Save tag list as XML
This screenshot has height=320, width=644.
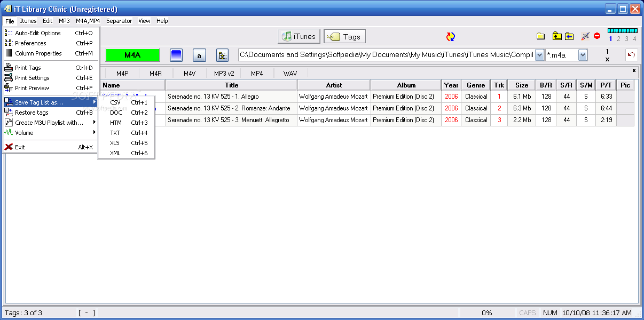(127, 153)
